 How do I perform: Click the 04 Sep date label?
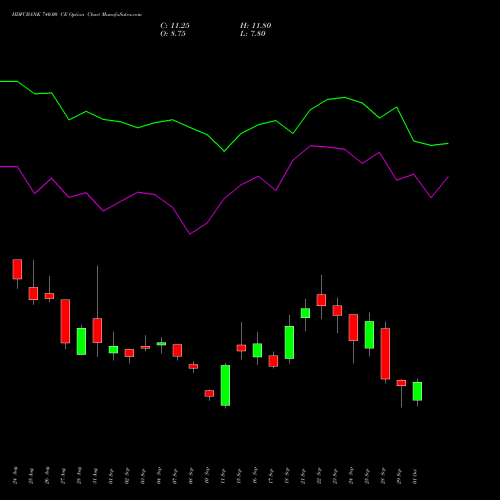[x=159, y=476]
